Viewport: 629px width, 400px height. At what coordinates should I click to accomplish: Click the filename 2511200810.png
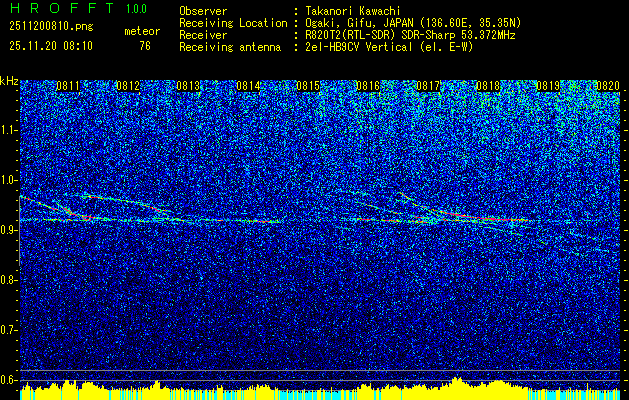pos(51,26)
